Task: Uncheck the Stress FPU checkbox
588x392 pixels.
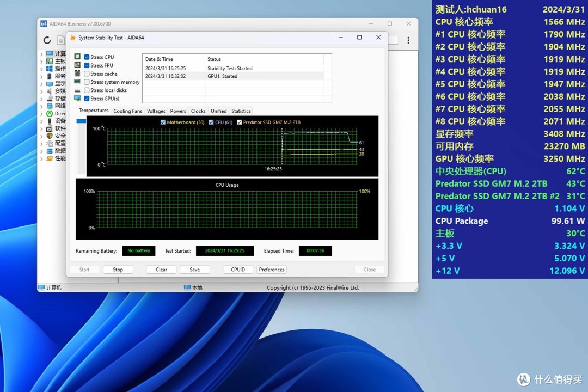Action: pos(87,65)
